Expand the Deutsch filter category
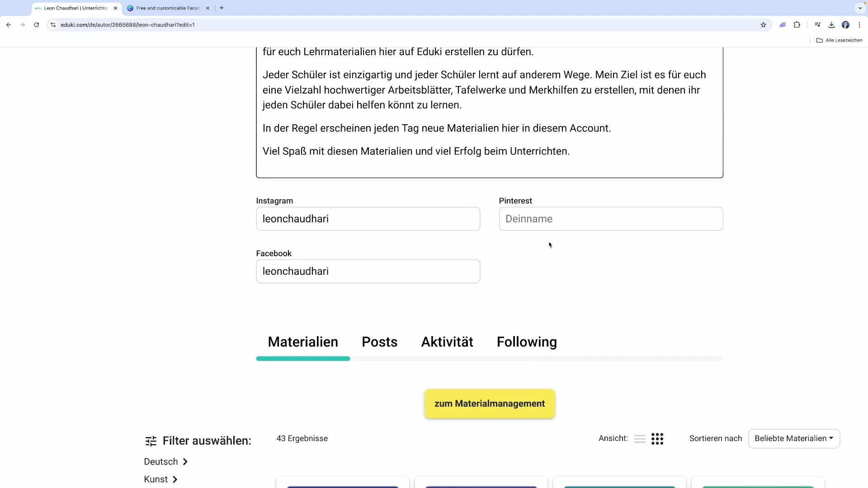This screenshot has height=488, width=868. tap(166, 461)
